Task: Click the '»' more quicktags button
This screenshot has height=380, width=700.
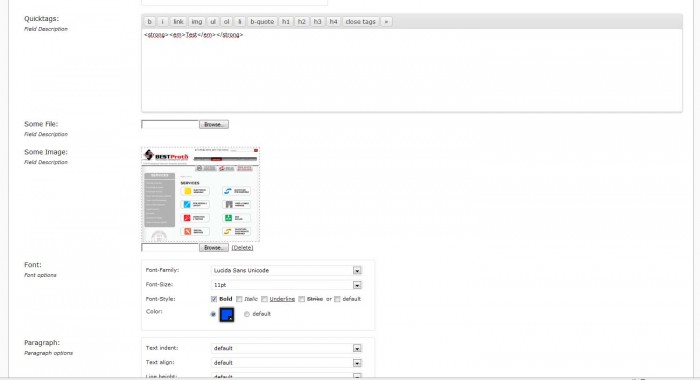Action: pos(387,21)
